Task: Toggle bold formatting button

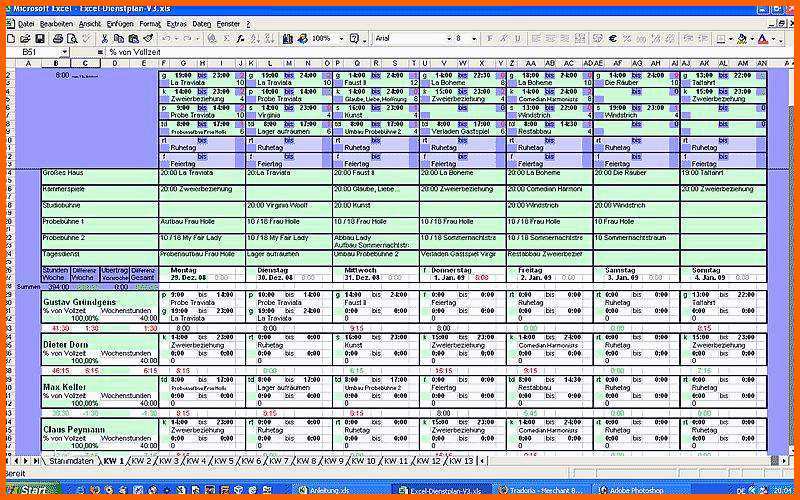Action: (490, 38)
